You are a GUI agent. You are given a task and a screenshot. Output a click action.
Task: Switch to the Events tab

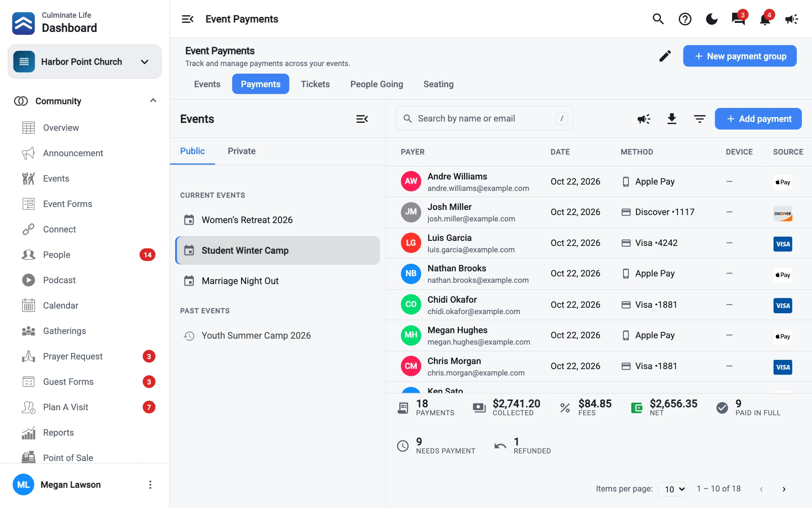point(207,84)
